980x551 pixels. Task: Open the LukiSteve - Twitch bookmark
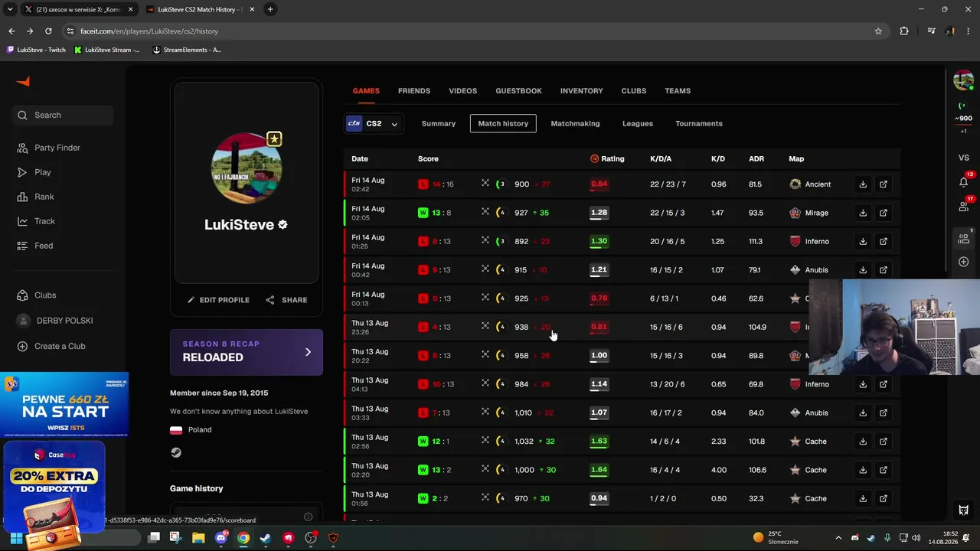[37, 50]
